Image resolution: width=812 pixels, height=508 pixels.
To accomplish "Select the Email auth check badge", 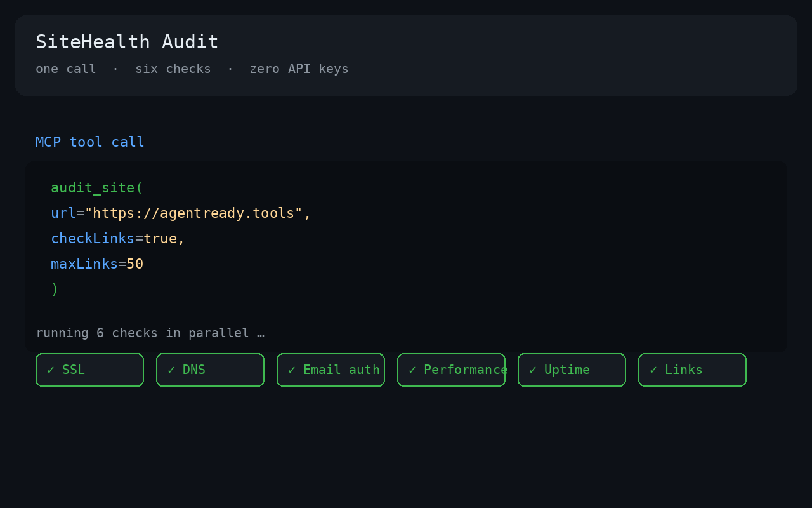I will pos(331,370).
